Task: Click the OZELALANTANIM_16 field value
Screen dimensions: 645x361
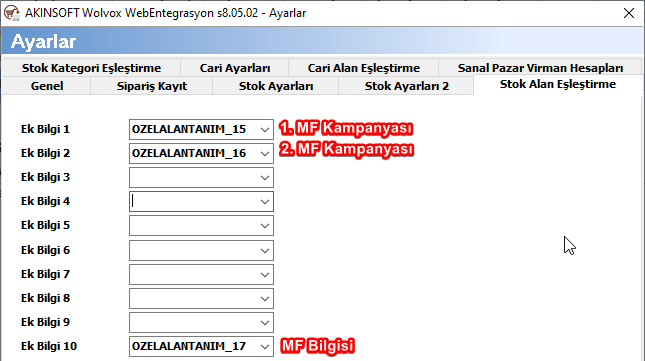Action: (x=189, y=153)
